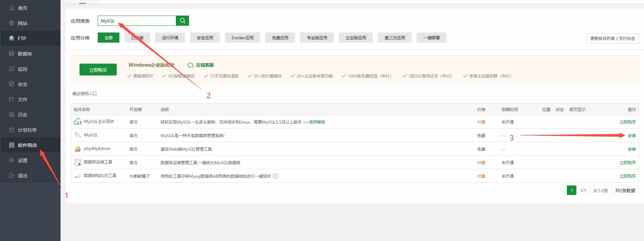Open 数据库 in the sidebar
Image resolution: width=644 pixels, height=241 pixels.
pos(25,54)
